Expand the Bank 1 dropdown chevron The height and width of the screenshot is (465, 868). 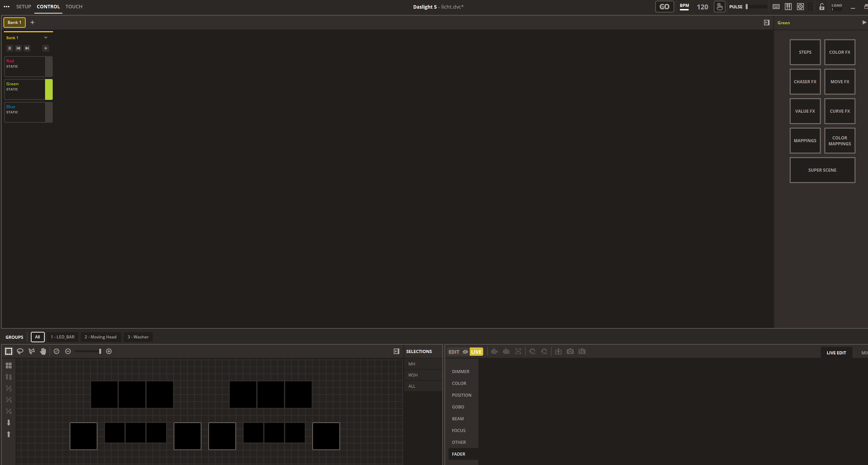pyautogui.click(x=46, y=37)
